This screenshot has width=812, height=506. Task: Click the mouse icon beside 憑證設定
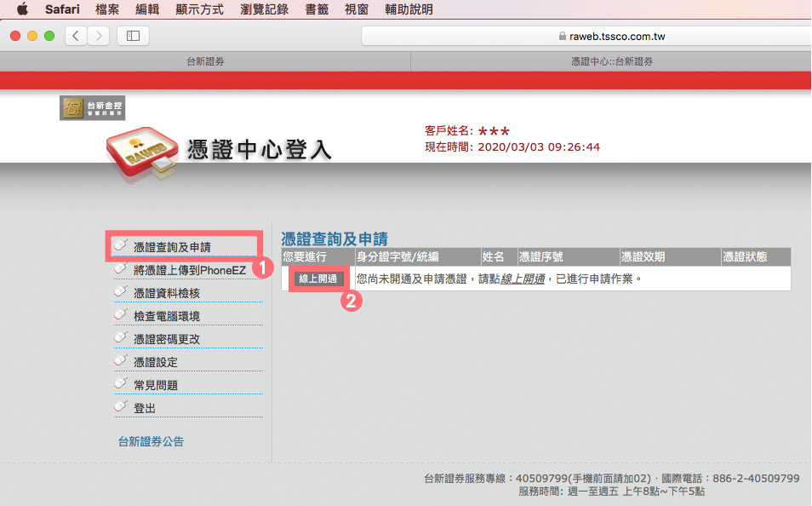pos(121,359)
